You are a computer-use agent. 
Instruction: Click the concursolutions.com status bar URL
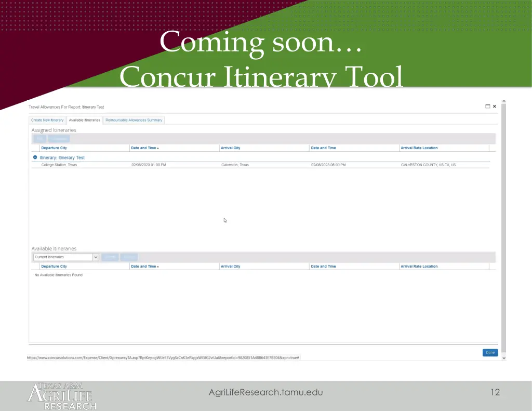tap(163, 357)
